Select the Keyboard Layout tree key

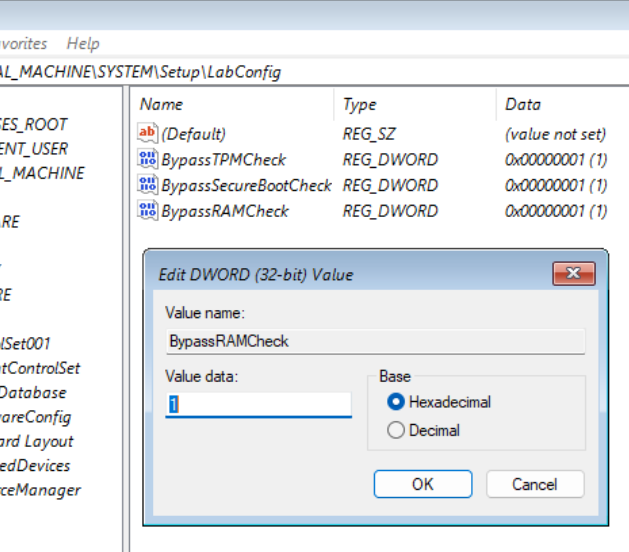coord(38,441)
